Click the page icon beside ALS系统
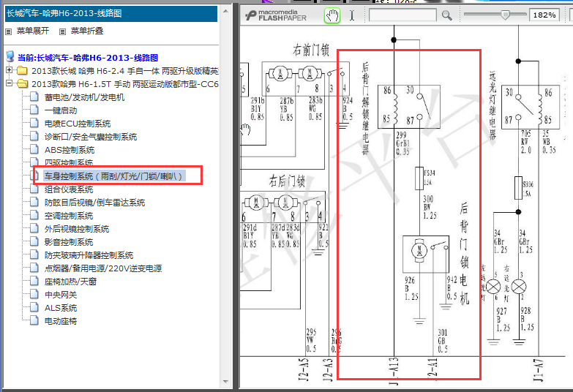 click(34, 307)
